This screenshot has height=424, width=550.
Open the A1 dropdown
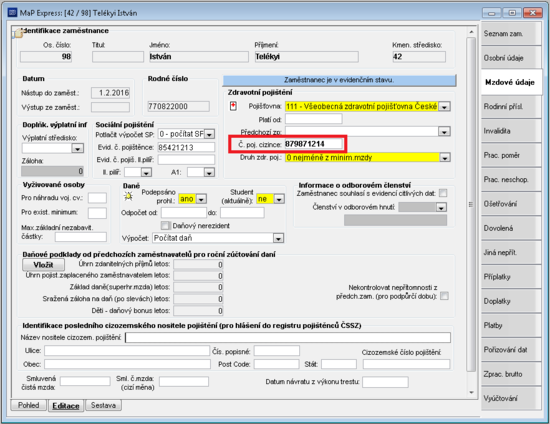coord(209,173)
